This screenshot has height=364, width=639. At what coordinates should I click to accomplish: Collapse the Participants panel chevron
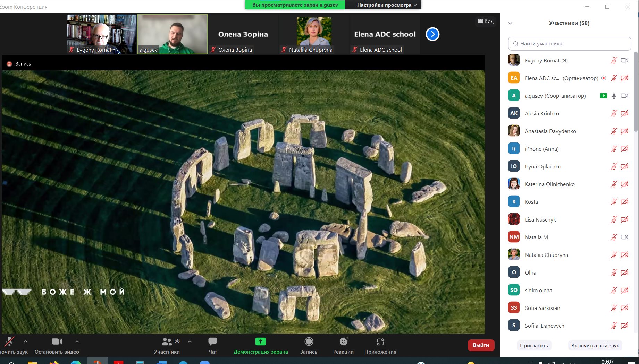click(x=510, y=23)
